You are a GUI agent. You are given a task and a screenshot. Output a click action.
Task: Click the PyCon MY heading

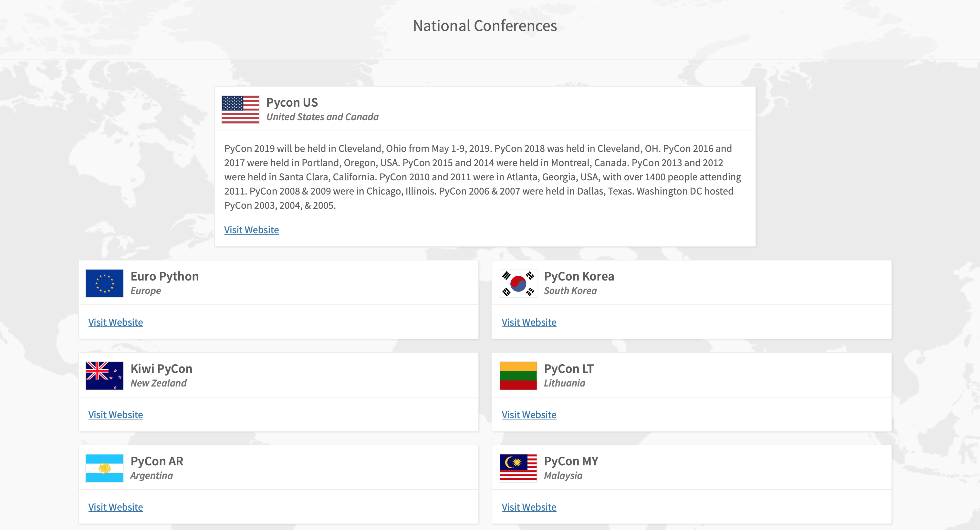(x=571, y=461)
